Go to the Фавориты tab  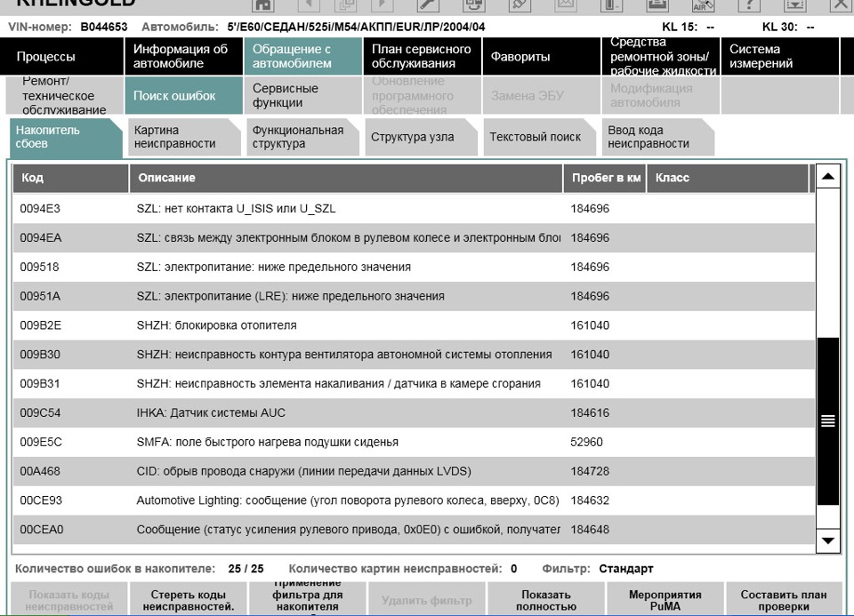pos(542,56)
